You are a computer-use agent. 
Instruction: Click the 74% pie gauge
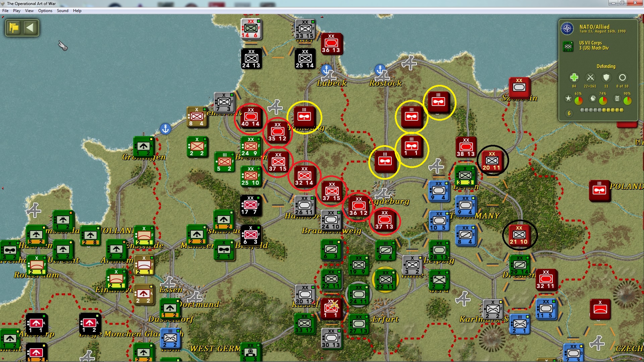[x=603, y=100]
